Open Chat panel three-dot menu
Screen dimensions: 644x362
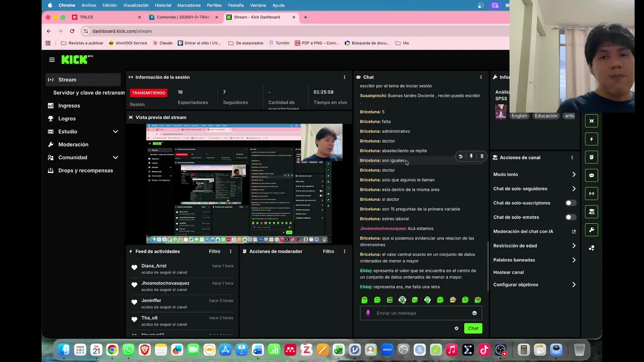481,77
